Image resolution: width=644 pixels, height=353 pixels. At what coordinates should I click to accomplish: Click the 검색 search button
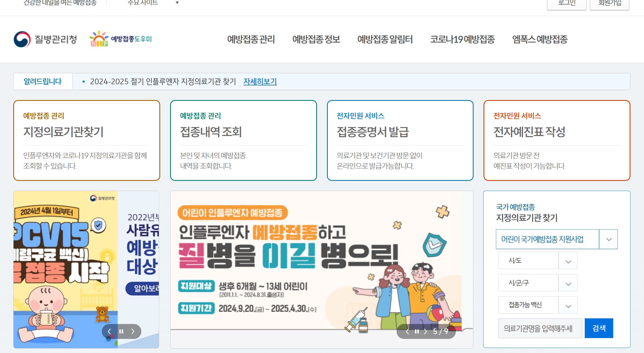599,328
